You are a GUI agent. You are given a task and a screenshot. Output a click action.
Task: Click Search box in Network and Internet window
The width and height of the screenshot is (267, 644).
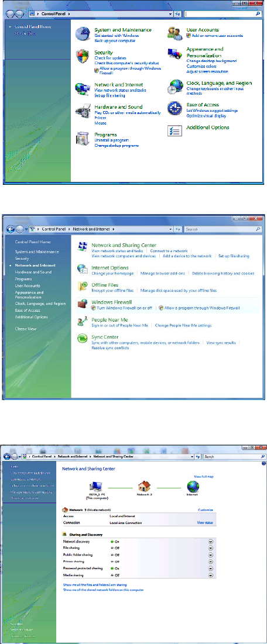(222, 229)
